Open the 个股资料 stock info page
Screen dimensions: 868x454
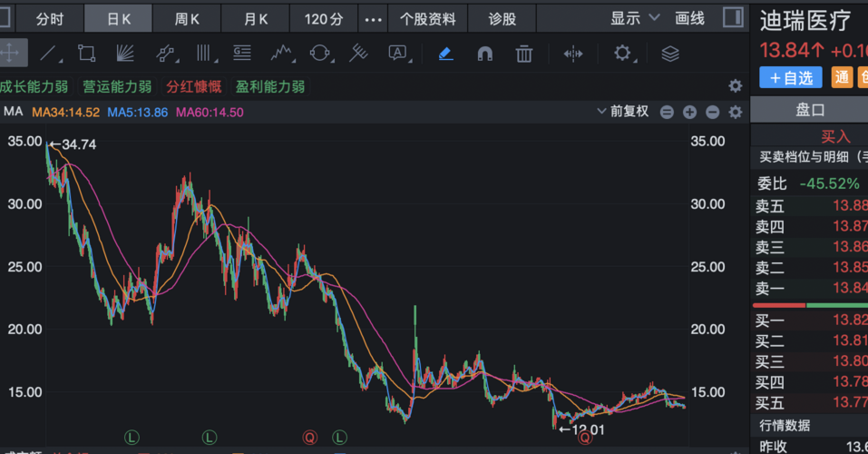[428, 18]
